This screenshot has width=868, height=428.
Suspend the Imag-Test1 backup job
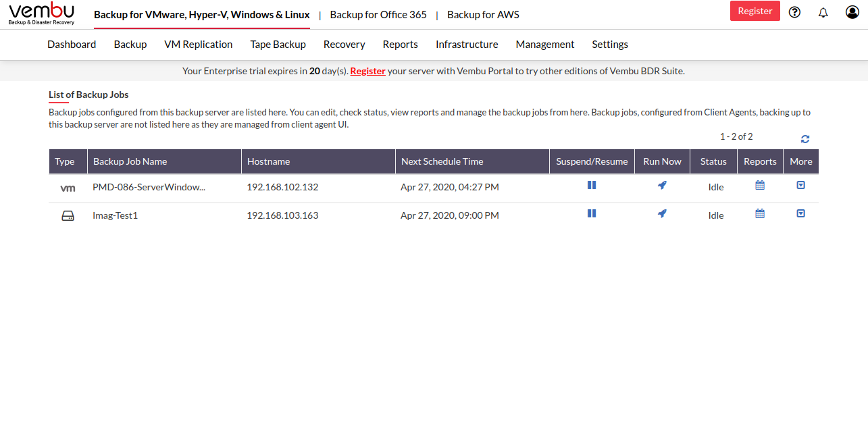[x=592, y=213]
